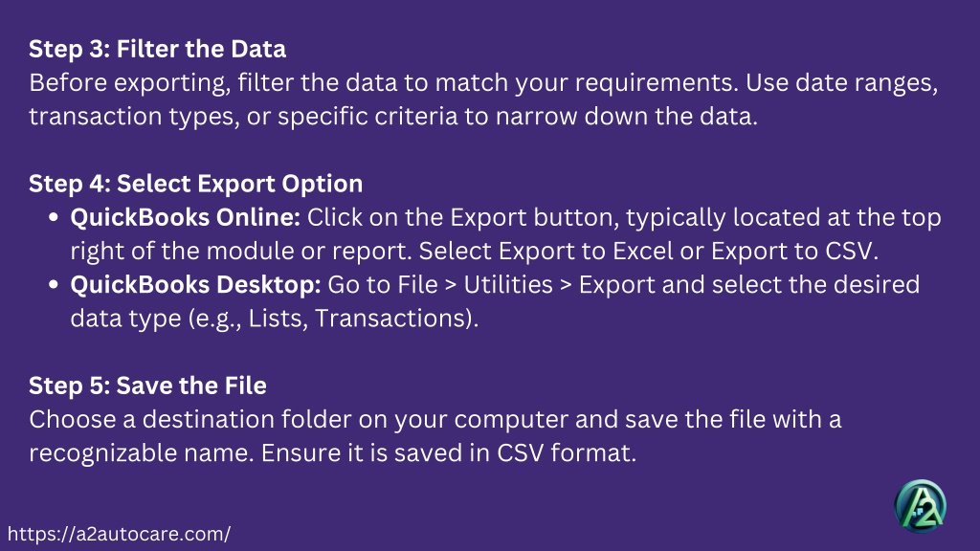980x551 pixels.
Task: Click the 'Utilities' word in the File path
Action: pos(508,285)
